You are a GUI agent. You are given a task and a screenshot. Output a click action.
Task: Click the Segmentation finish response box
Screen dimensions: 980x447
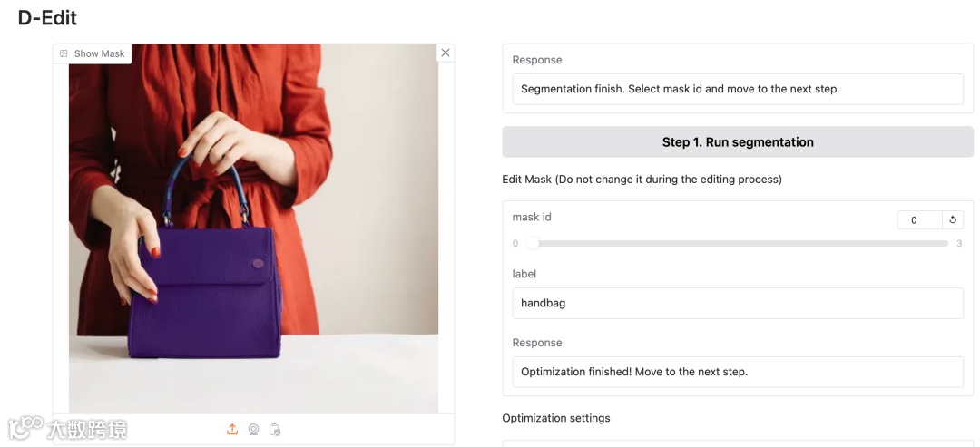click(x=737, y=89)
